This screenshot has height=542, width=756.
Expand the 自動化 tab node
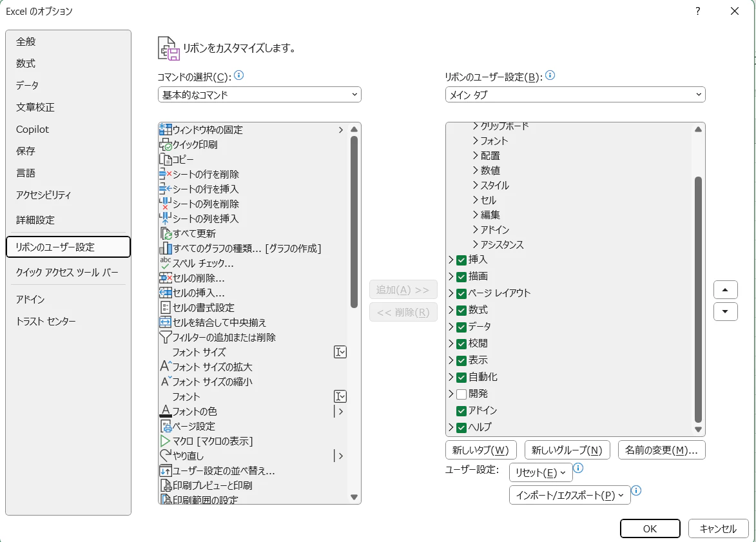[451, 377]
